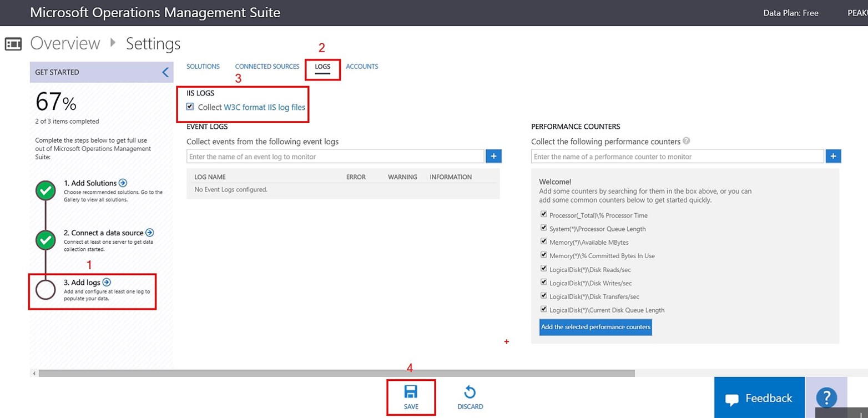Click the performance counters help icon
The height and width of the screenshot is (418, 868).
pos(687,141)
